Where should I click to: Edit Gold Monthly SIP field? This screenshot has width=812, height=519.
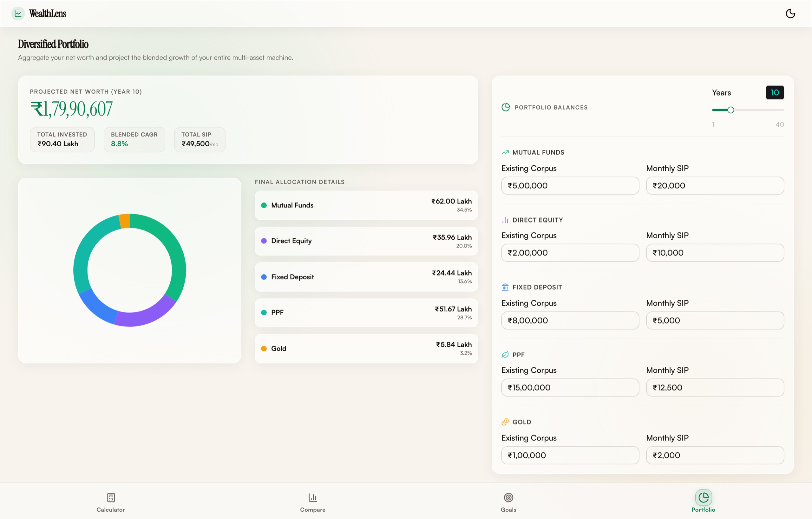(x=715, y=455)
